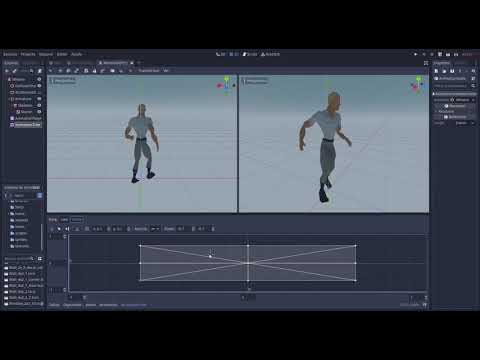Open the Transform menu in viewport toolbar
This screenshot has width=480, height=360.
click(149, 71)
